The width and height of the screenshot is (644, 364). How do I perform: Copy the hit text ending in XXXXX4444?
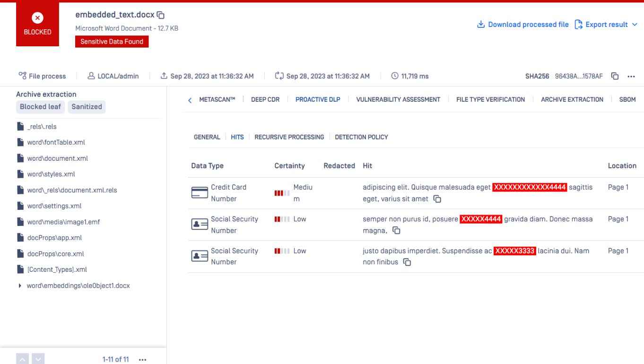[x=396, y=231]
